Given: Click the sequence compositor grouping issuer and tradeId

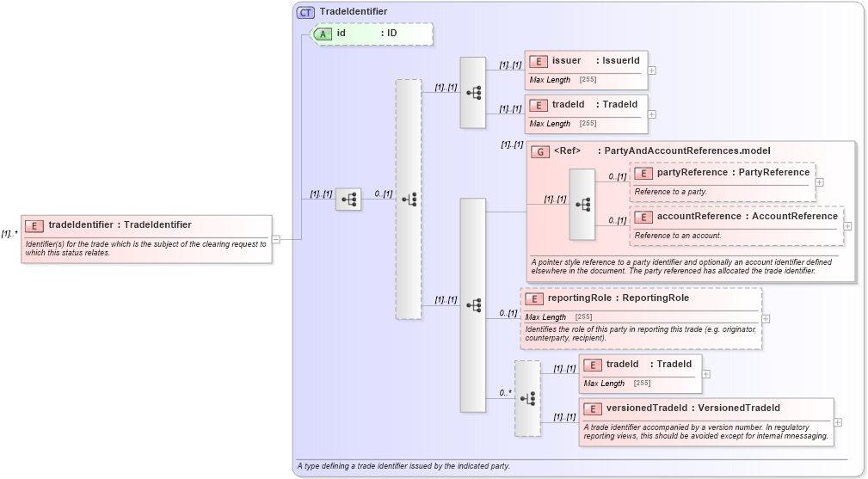Looking at the screenshot, I should 473,92.
